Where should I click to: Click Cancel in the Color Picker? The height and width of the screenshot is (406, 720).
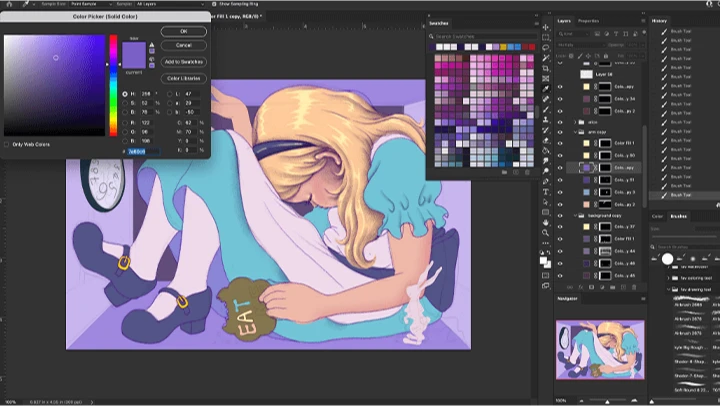(184, 45)
